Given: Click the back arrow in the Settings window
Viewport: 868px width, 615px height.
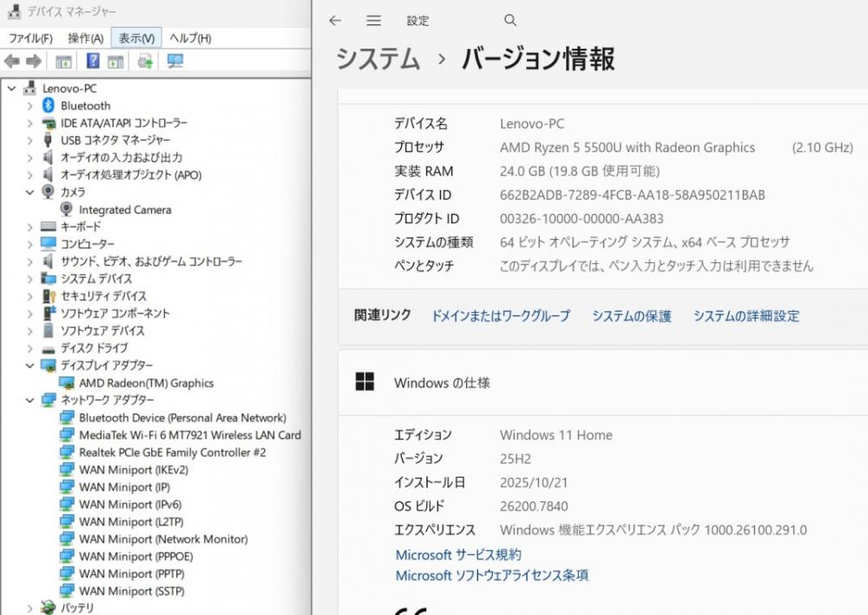Looking at the screenshot, I should 335,21.
